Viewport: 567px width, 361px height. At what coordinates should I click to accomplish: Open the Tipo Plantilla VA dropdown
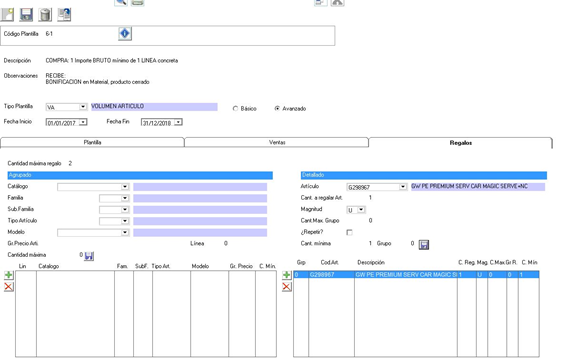(83, 107)
